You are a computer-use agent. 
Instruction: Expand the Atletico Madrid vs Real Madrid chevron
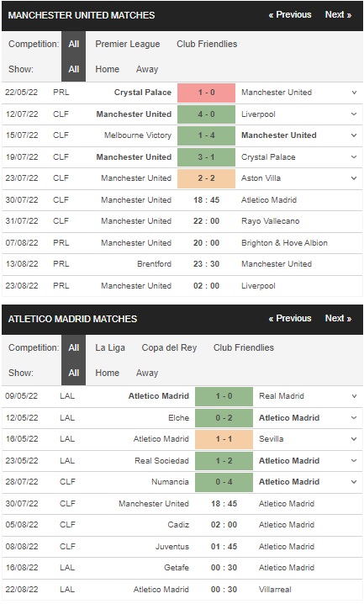(354, 396)
